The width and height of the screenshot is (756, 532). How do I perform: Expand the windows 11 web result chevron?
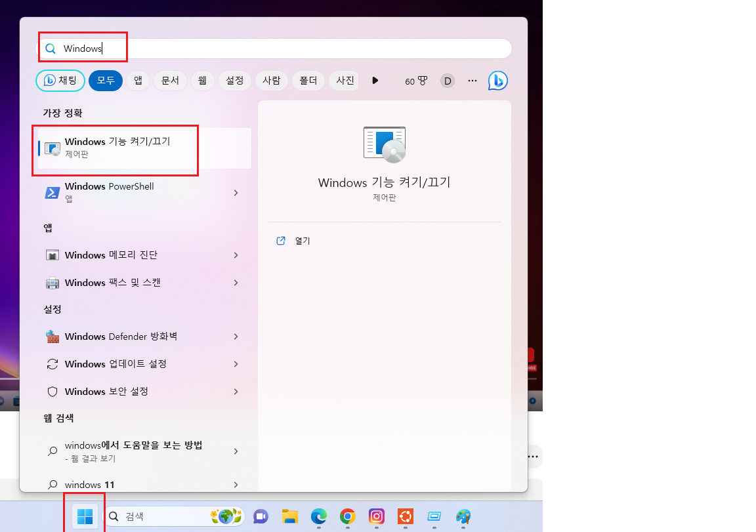tap(236, 484)
